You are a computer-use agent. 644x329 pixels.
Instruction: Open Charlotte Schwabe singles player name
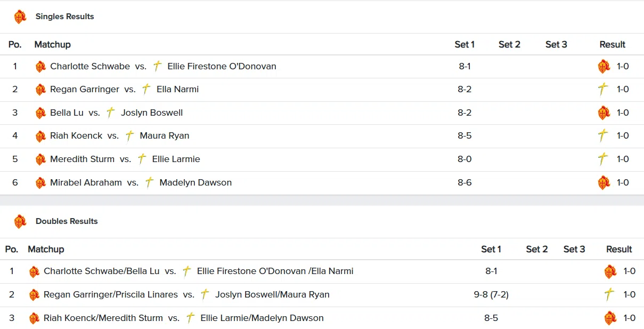coord(90,67)
